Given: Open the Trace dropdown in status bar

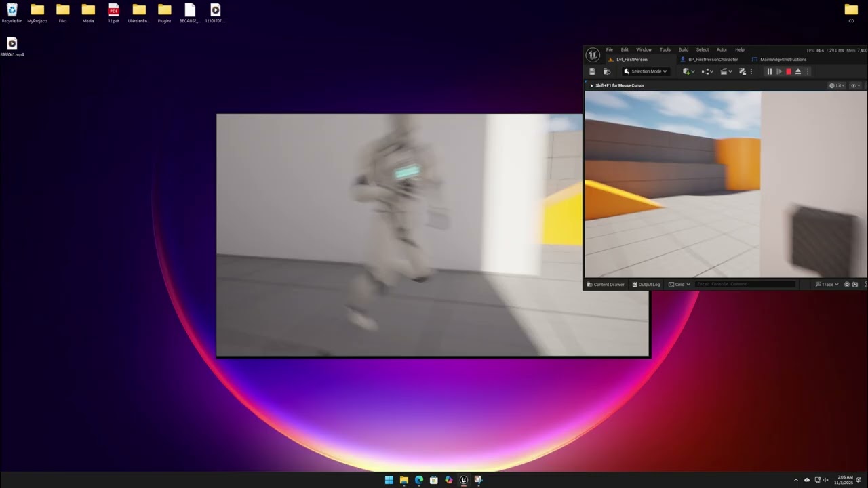Looking at the screenshot, I should point(827,284).
